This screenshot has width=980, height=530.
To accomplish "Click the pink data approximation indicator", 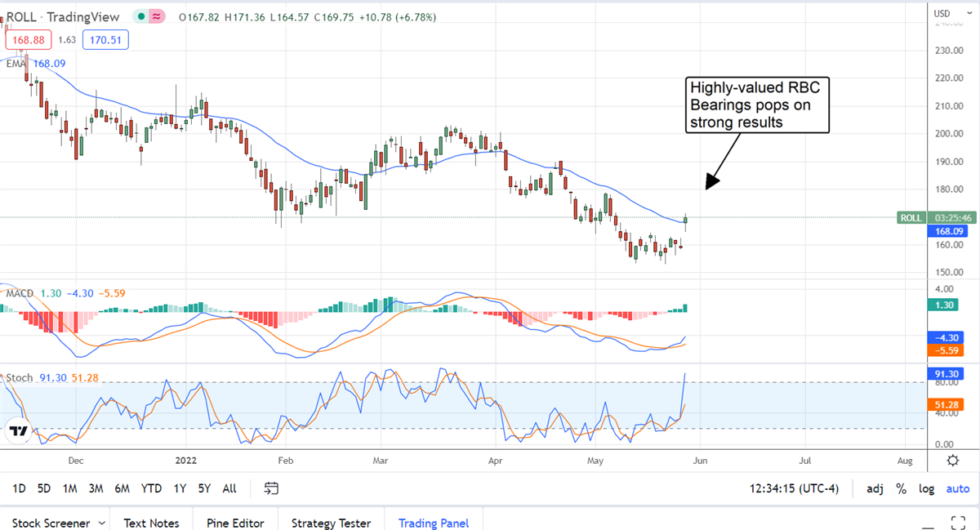I will click(155, 16).
